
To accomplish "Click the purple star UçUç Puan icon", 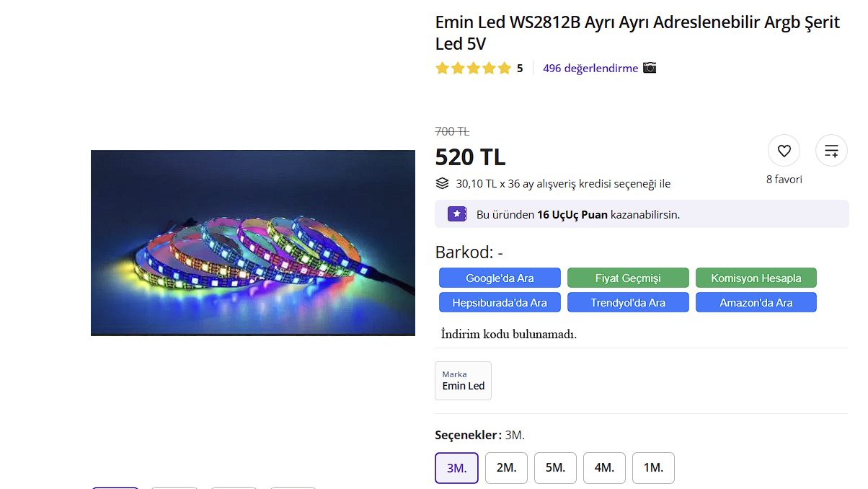I will [457, 214].
